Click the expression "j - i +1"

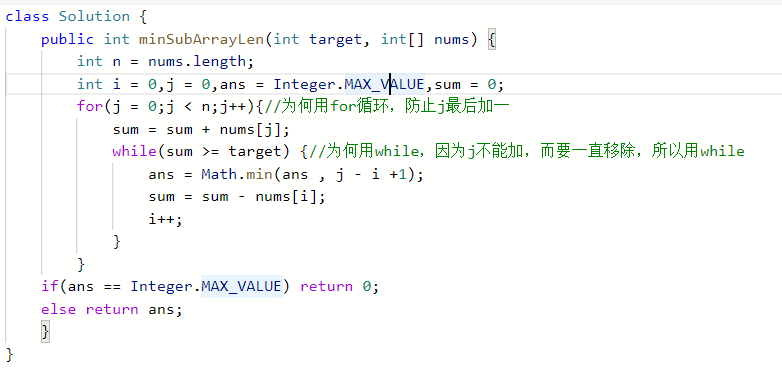pos(371,174)
